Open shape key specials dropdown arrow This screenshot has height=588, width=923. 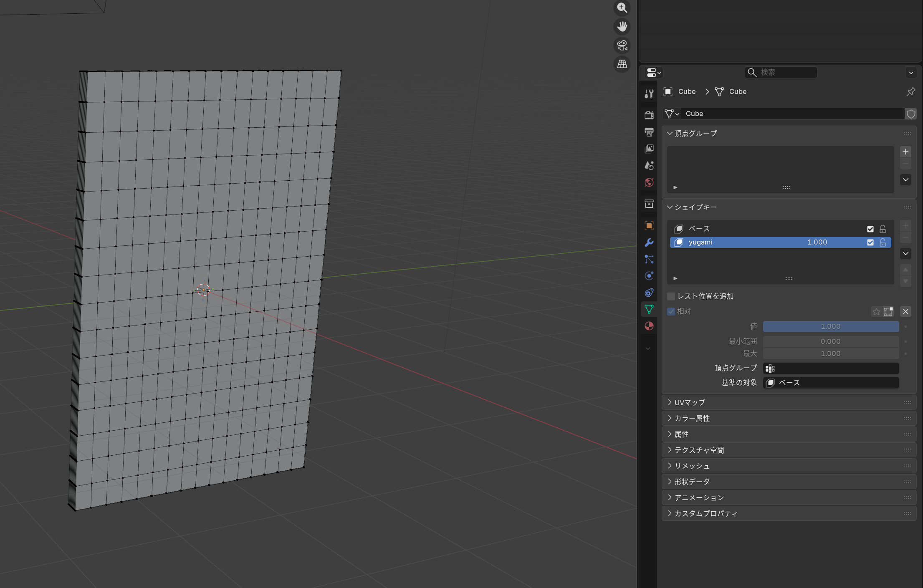tap(905, 253)
